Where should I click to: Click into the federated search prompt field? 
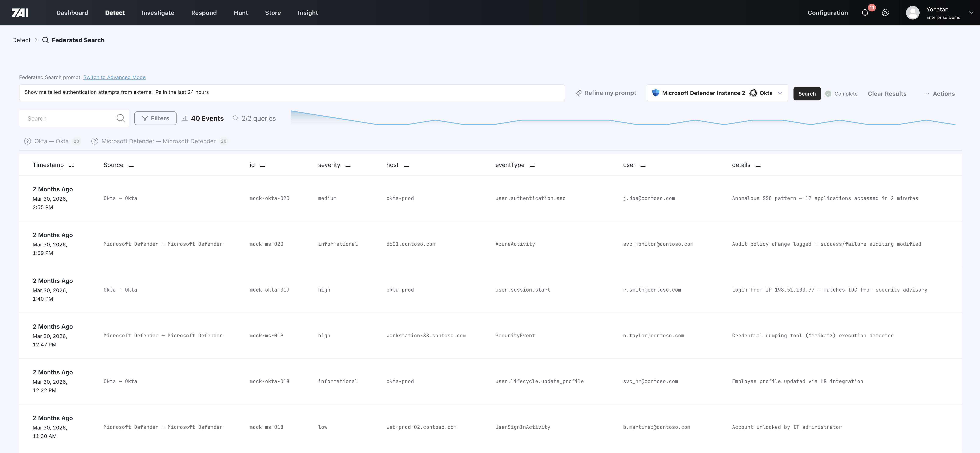[x=292, y=92]
